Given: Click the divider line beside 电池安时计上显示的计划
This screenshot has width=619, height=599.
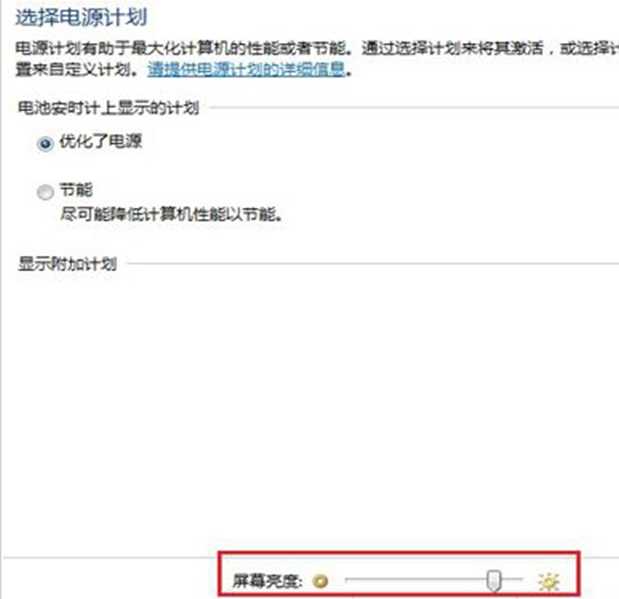Looking at the screenshot, I should click(x=414, y=107).
